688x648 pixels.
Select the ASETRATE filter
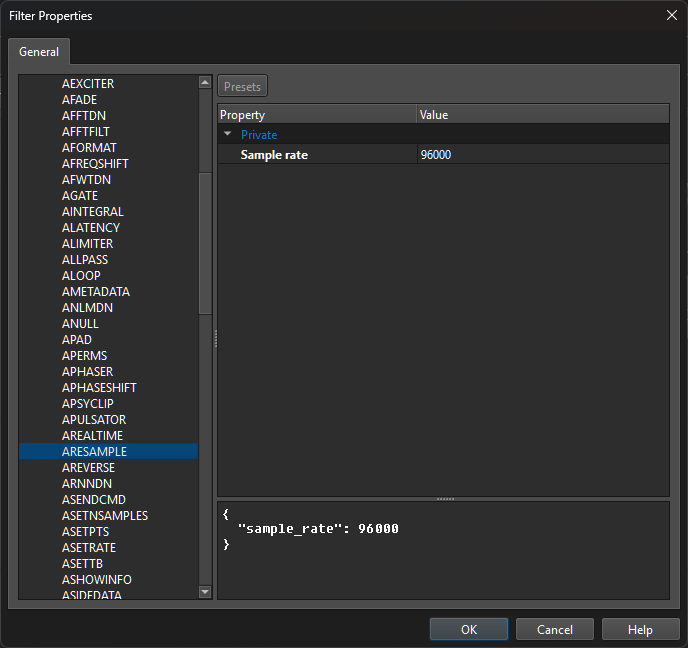point(89,548)
